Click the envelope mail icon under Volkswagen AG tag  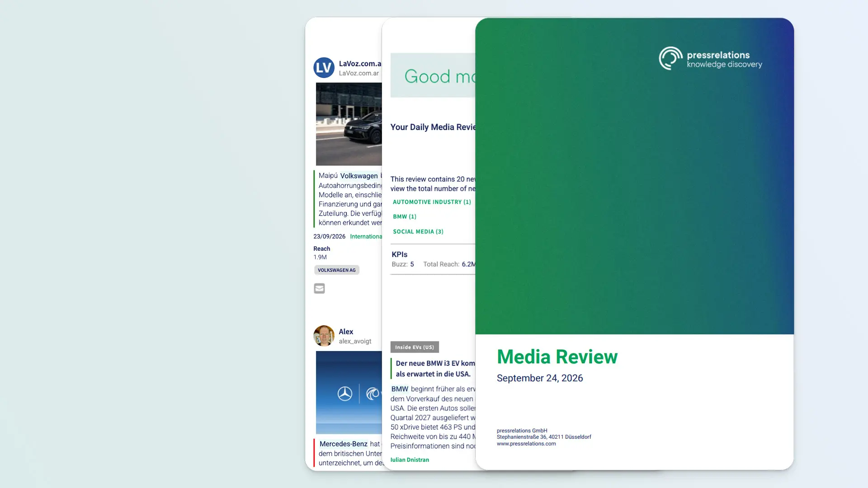319,288
